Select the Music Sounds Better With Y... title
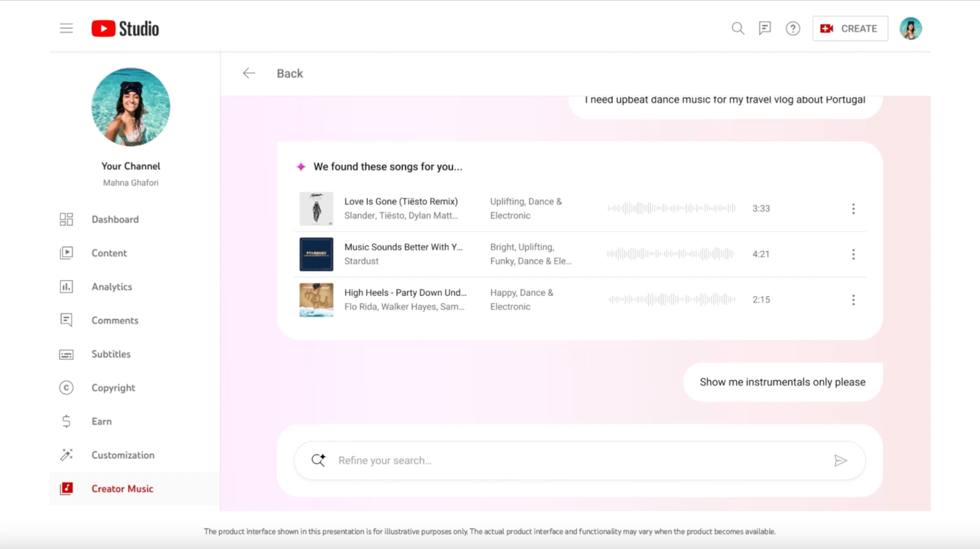 click(x=403, y=247)
